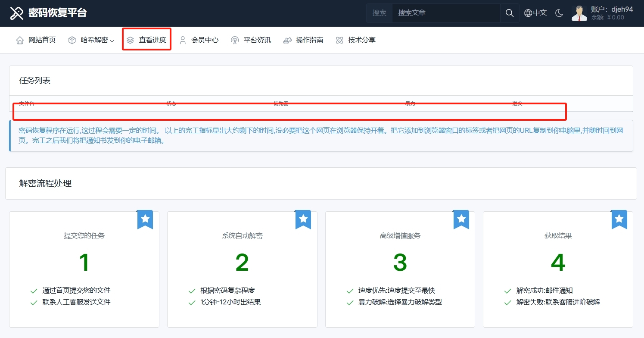Click the account name djeh94
The height and width of the screenshot is (338, 644).
click(x=622, y=9)
